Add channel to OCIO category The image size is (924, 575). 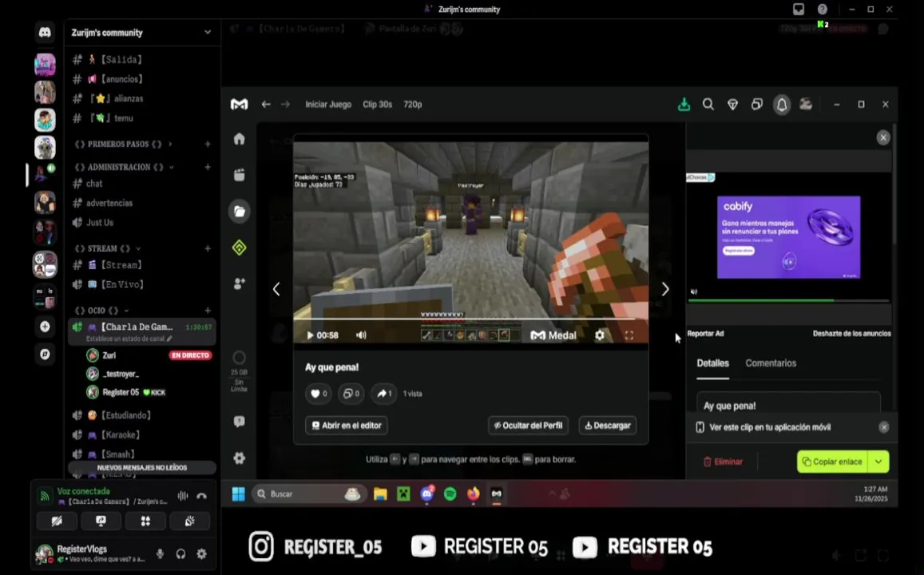(208, 311)
